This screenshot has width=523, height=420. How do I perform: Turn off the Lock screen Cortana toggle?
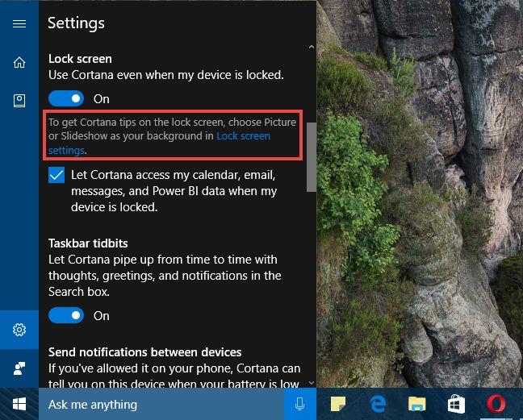point(66,98)
